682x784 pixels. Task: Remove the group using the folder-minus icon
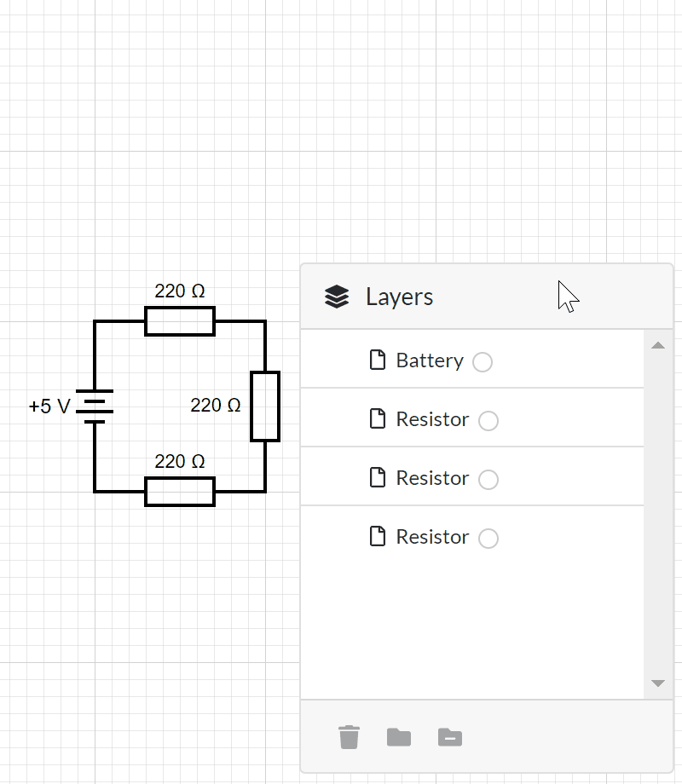click(x=450, y=737)
